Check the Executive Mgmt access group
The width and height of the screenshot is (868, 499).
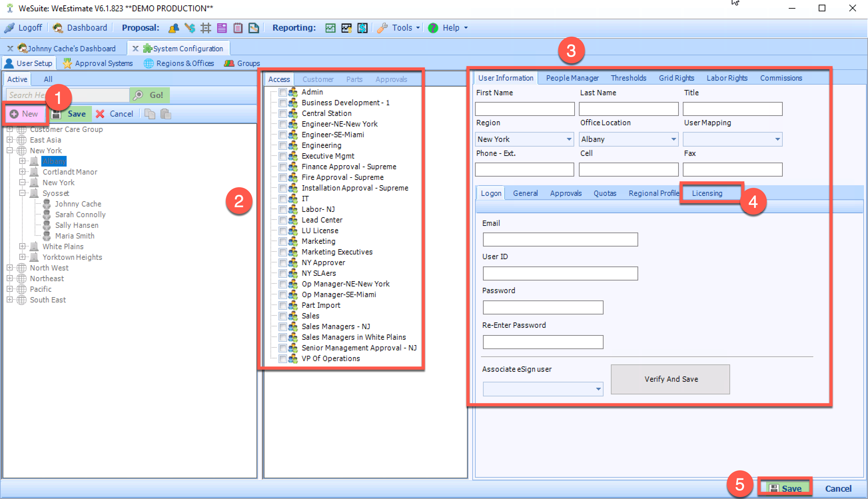pyautogui.click(x=283, y=156)
